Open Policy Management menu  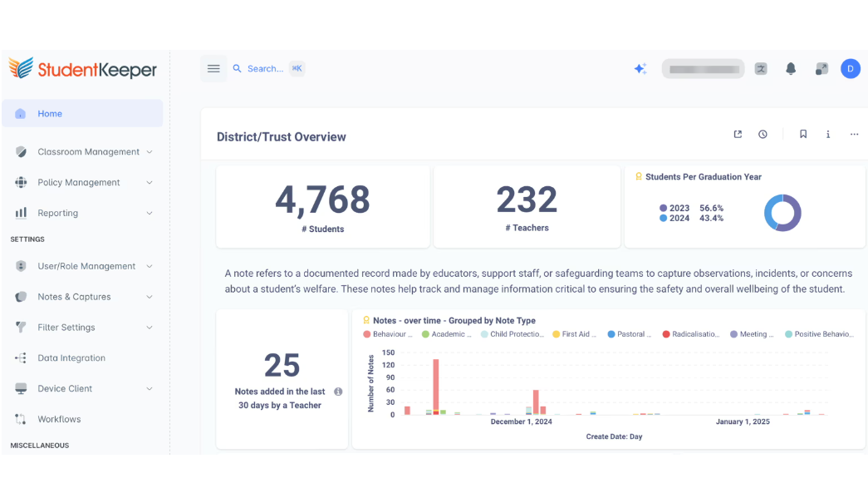(x=82, y=182)
